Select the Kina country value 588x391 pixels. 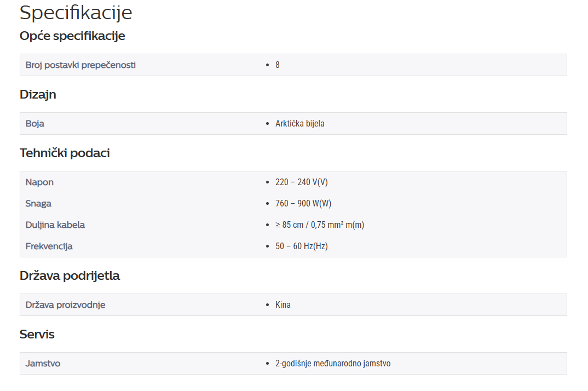click(283, 304)
